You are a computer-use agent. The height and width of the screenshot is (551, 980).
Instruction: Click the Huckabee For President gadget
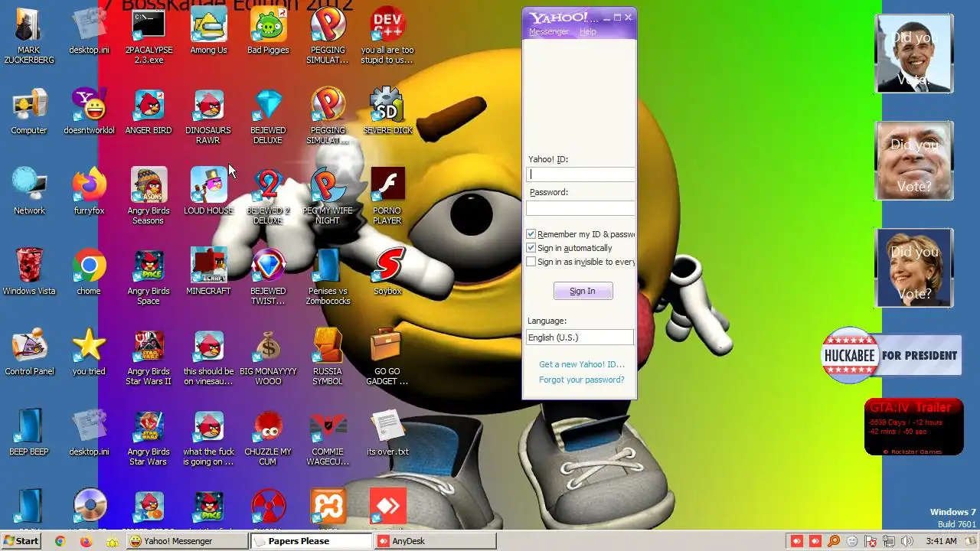coord(891,355)
